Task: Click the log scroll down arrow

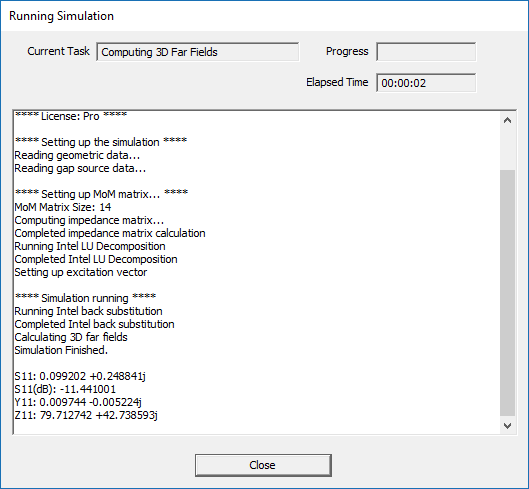Action: click(507, 426)
